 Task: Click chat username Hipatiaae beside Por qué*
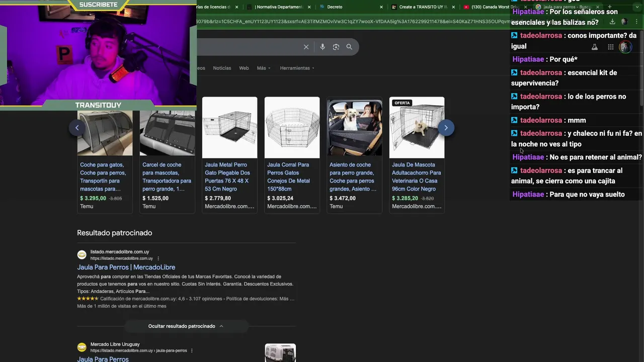528,59
